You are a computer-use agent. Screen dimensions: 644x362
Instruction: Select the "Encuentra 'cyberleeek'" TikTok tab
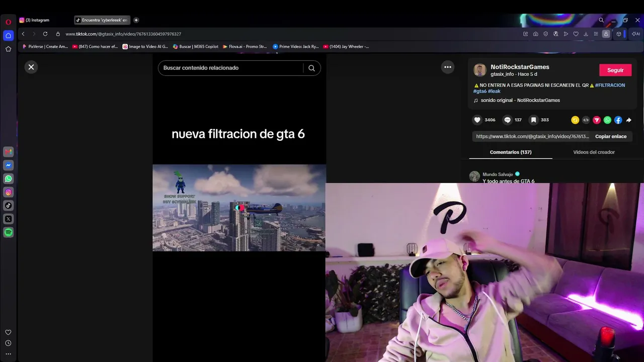[102, 20]
